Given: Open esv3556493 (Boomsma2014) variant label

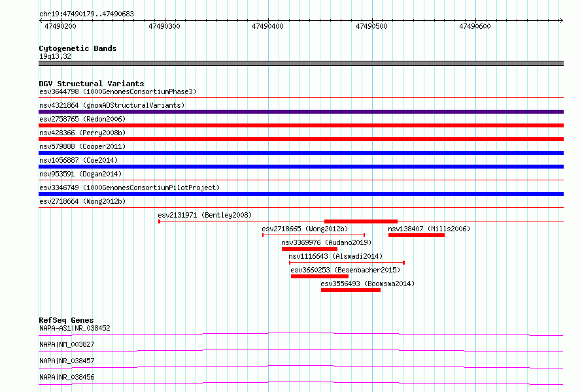Looking at the screenshot, I should pos(368,284).
